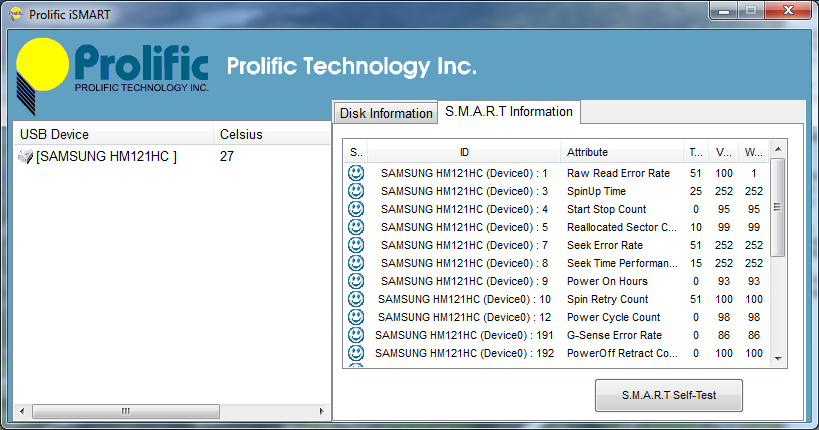Click right arrow of device list horizontal scrollbar
Viewport: 819px width, 430px height.
pos(322,411)
